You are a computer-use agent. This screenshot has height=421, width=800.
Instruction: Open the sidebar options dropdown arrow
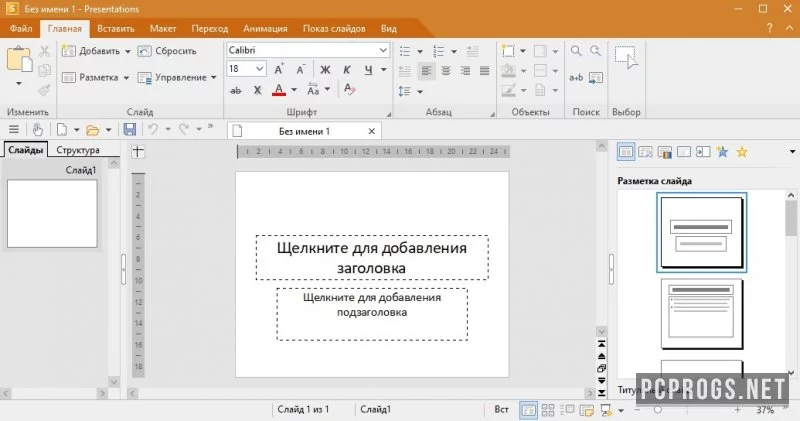point(792,152)
